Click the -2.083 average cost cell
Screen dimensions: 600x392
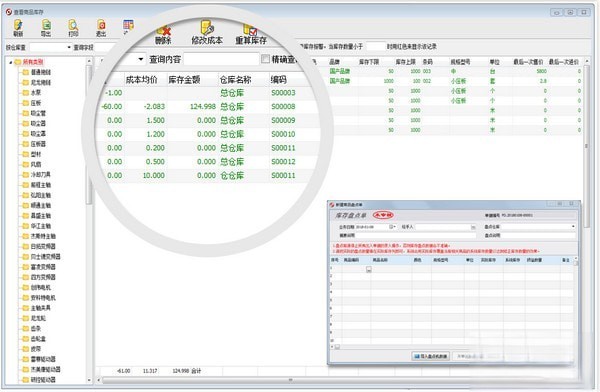(154, 106)
